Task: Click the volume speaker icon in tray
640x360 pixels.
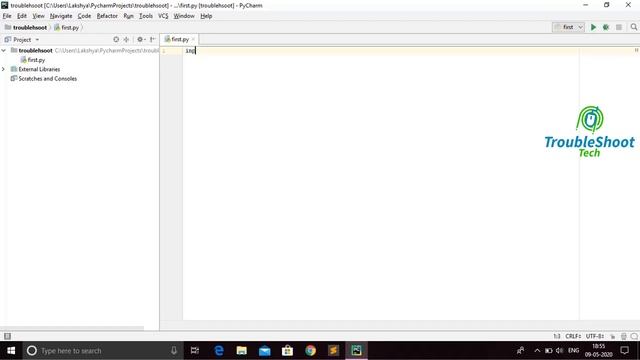Action: [x=560, y=351]
